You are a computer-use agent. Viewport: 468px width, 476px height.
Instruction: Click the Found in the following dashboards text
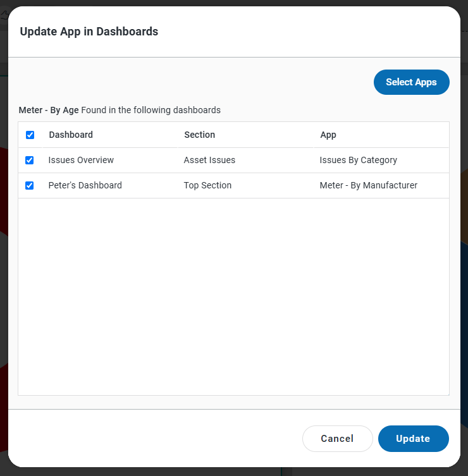[x=151, y=110]
